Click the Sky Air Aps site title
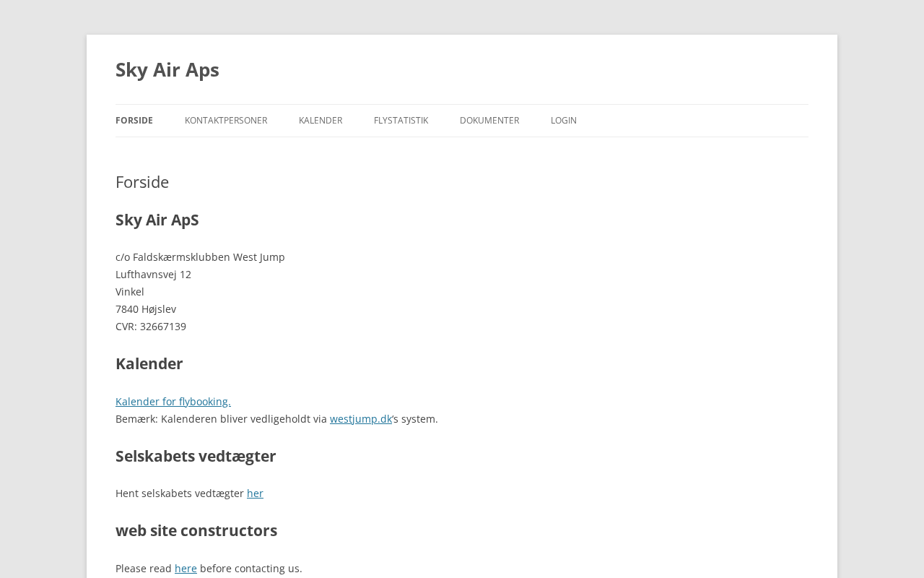This screenshot has width=924, height=578. pyautogui.click(x=167, y=69)
